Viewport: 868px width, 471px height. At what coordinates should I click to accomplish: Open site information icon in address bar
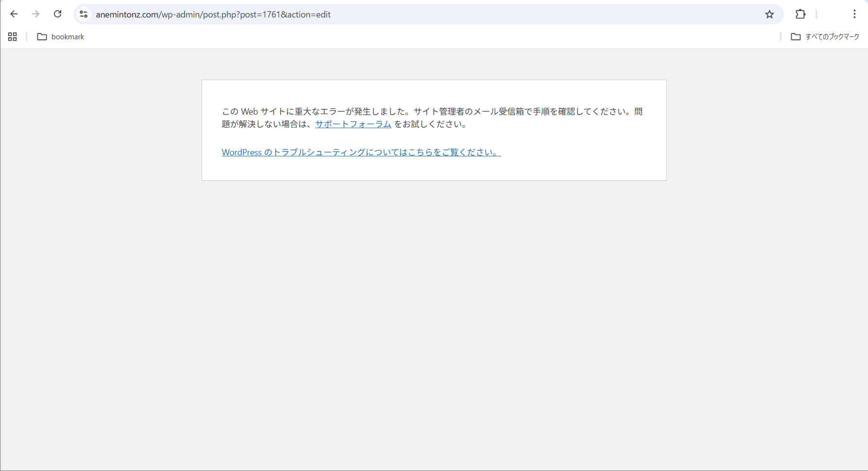pos(84,14)
